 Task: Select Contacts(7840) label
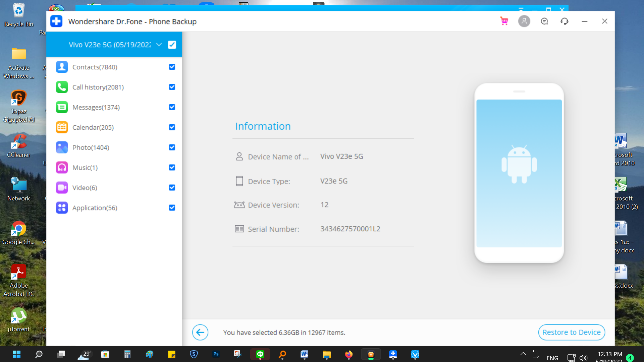pos(95,67)
